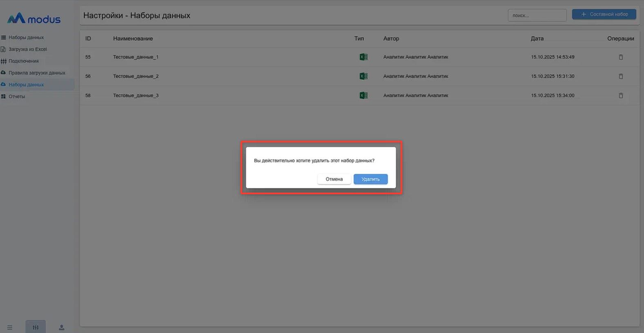The height and width of the screenshot is (333, 644).
Task: Open user profile icon in bottom bar
Action: 62,327
